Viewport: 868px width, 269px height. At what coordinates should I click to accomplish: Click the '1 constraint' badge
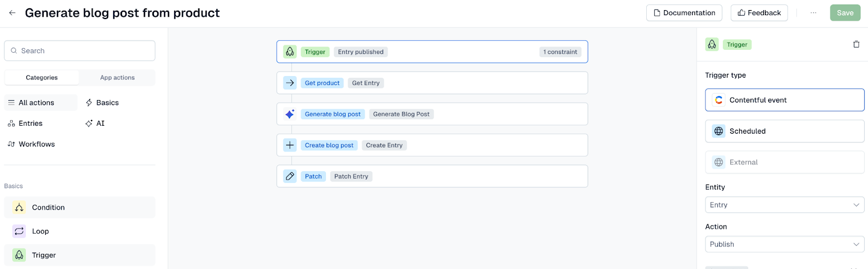click(561, 51)
